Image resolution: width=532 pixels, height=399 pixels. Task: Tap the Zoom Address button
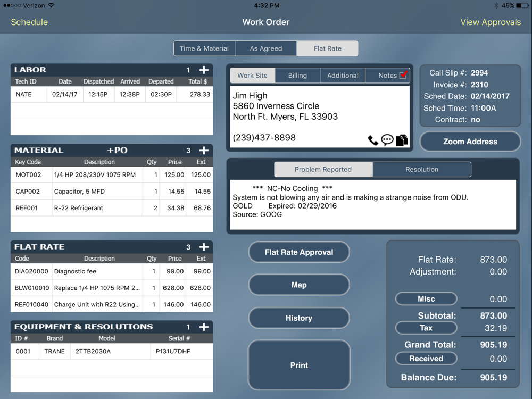pos(470,142)
